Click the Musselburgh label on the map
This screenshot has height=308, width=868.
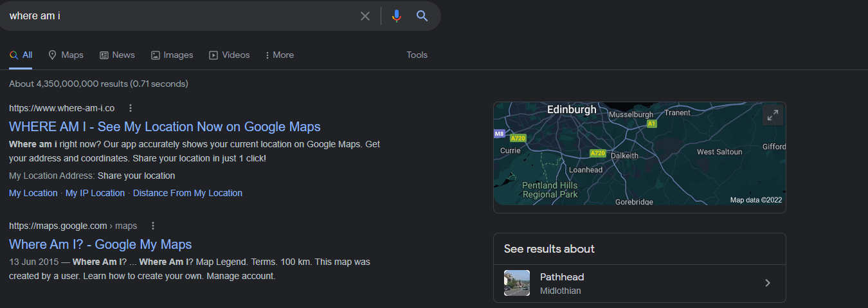coord(631,114)
